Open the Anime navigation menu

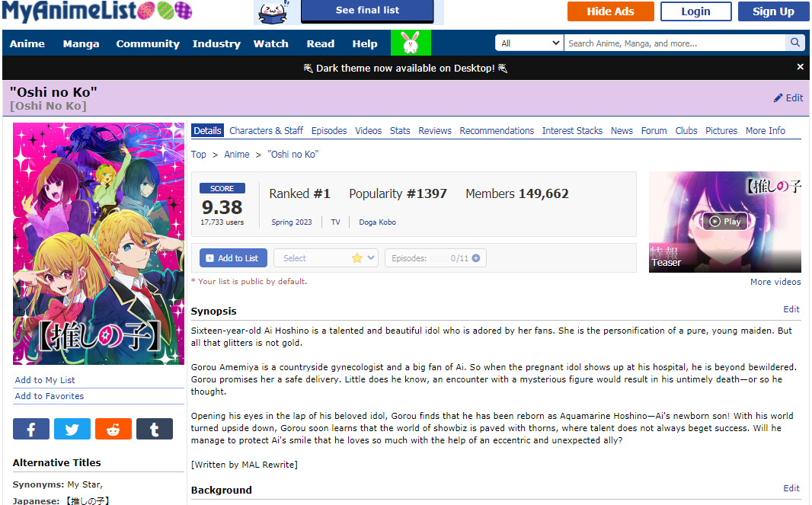(27, 43)
